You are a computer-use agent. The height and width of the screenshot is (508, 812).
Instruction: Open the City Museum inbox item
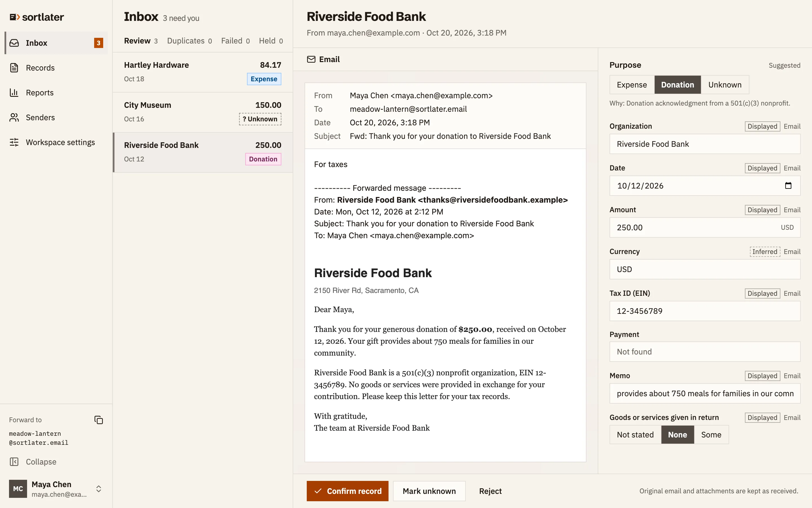[203, 112]
